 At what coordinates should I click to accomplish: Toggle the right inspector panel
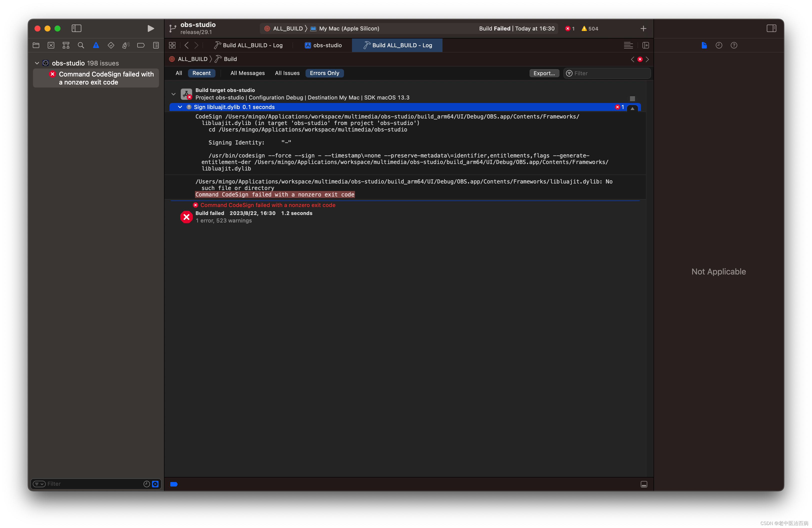coord(771,28)
